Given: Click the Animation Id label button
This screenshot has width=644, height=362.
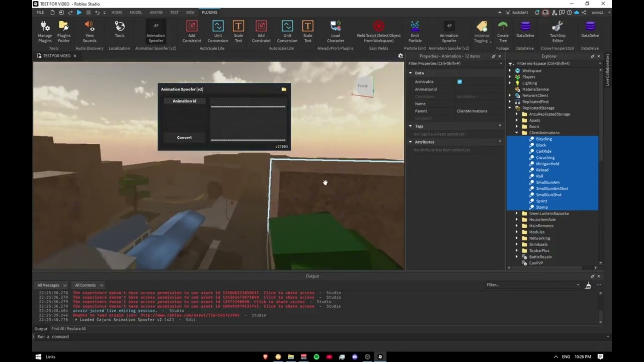Looking at the screenshot, I should coord(185,101).
